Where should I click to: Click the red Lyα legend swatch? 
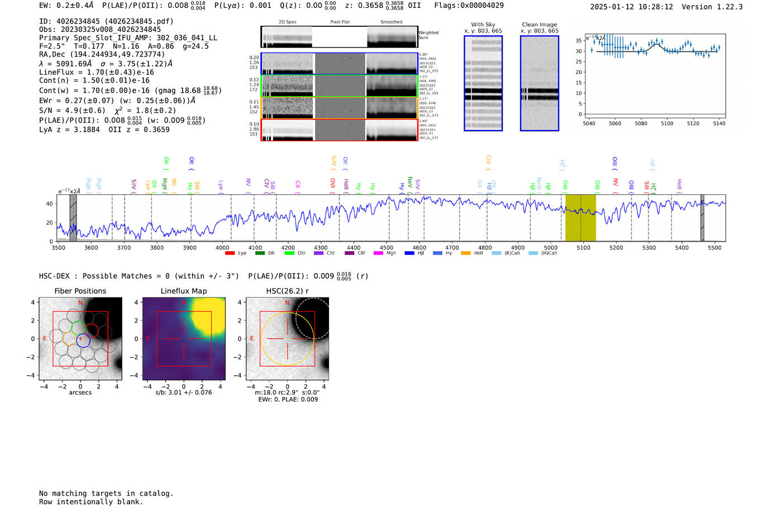coord(230,253)
